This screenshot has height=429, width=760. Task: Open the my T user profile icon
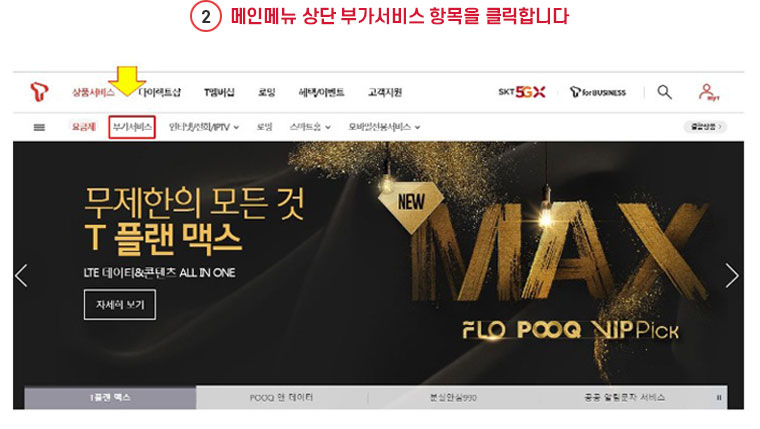[708, 92]
